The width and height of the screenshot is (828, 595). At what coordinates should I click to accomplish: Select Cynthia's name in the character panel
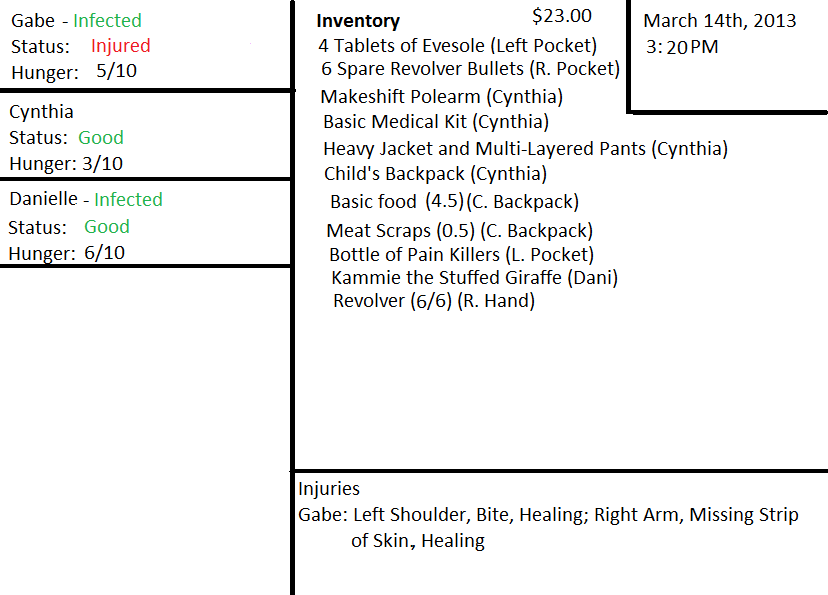point(41,111)
